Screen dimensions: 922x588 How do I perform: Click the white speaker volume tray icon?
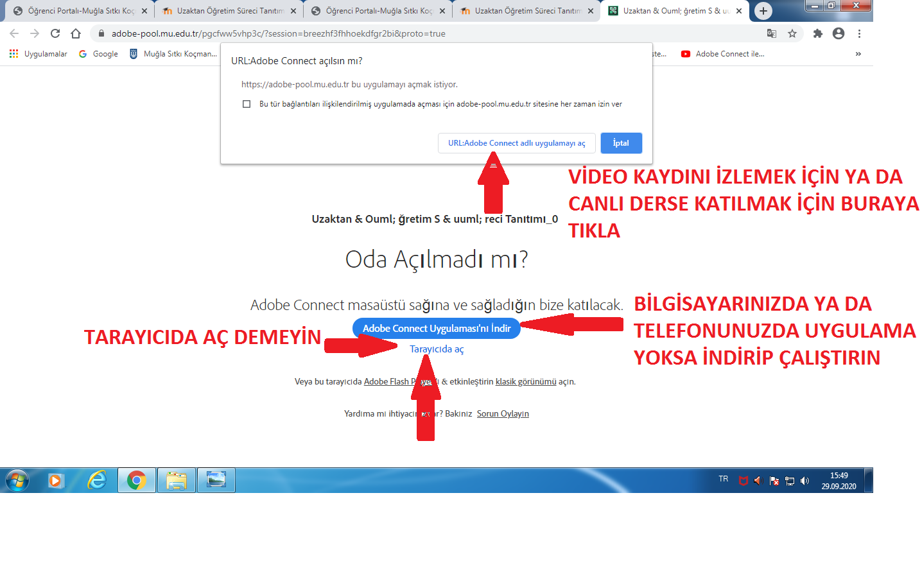[805, 481]
